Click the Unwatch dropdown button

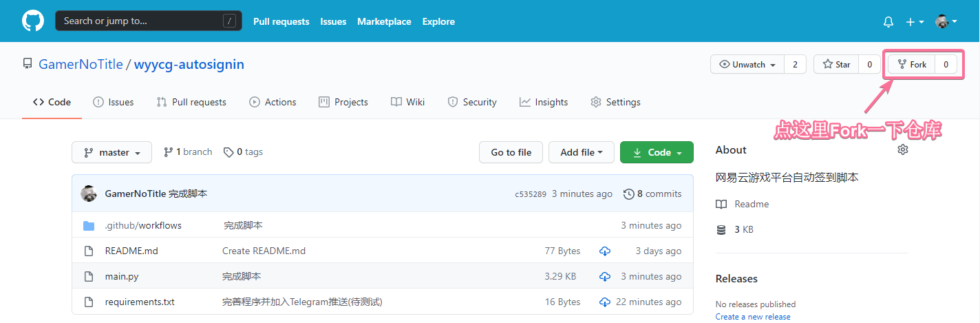pos(747,64)
